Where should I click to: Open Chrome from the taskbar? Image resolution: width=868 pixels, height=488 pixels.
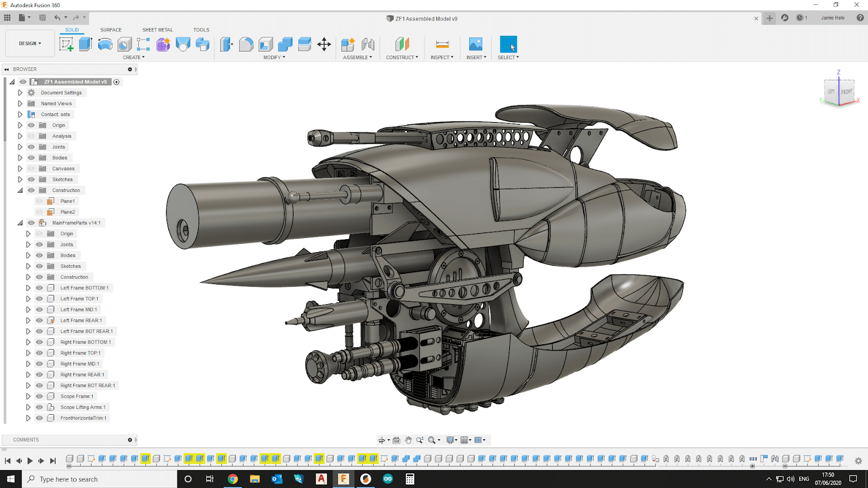(233, 479)
